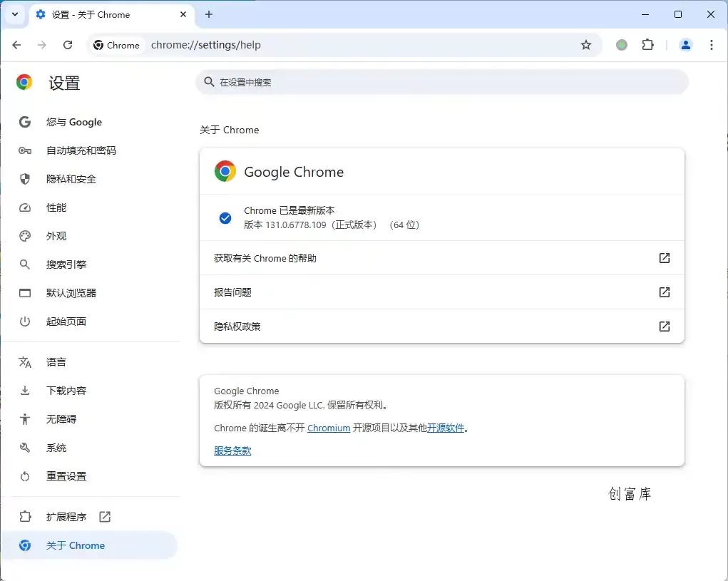
Task: Follow the 开源软件 link
Action: pyautogui.click(x=446, y=428)
